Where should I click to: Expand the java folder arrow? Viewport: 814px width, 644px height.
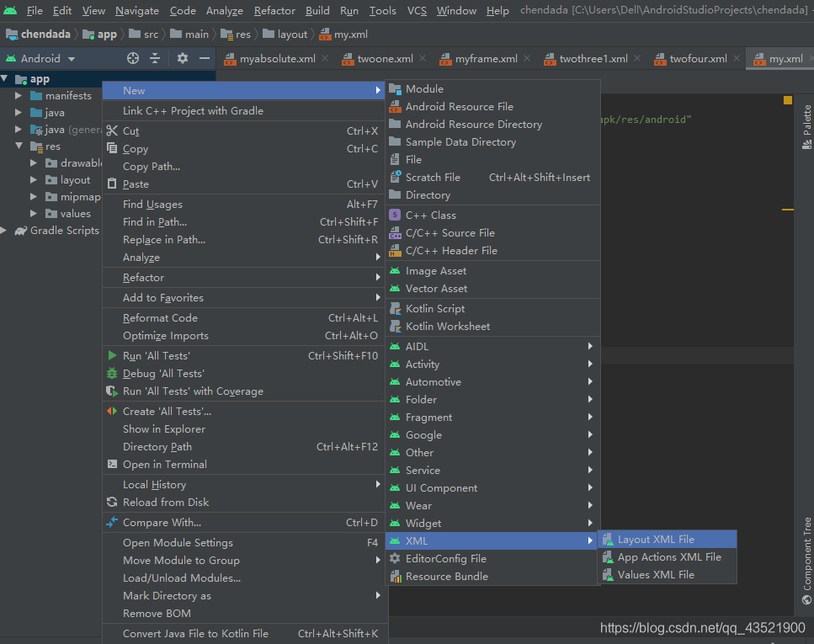pos(19,112)
